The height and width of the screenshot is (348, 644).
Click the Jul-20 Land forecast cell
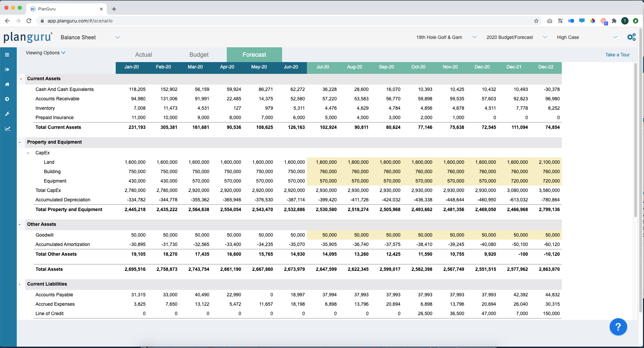point(323,162)
